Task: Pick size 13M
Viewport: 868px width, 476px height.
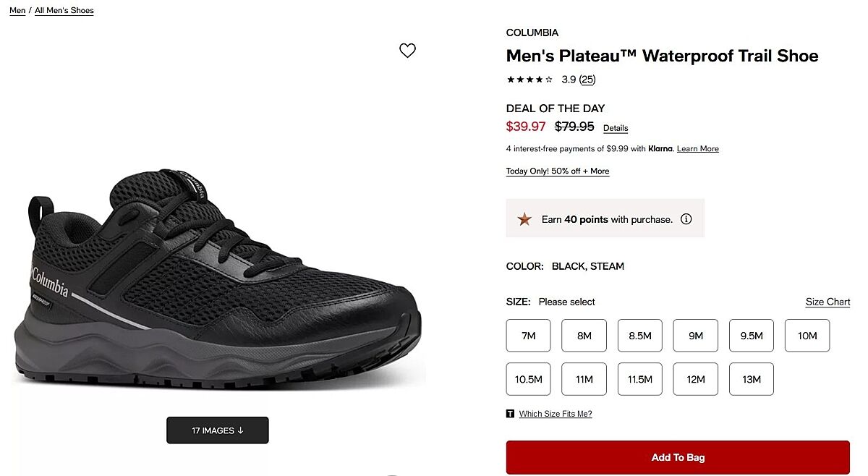Action: [x=752, y=379]
